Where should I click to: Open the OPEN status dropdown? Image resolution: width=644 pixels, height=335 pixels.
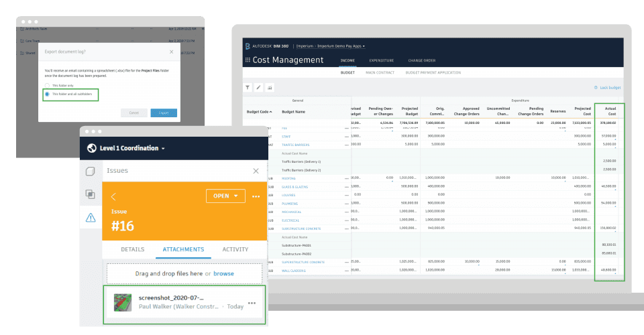(225, 196)
